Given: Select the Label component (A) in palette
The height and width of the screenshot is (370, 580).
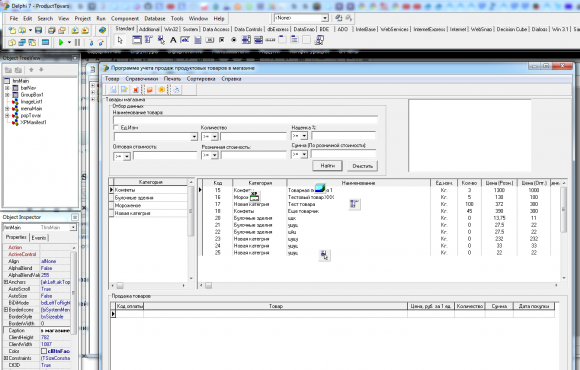Looking at the screenshot, I should click(173, 40).
